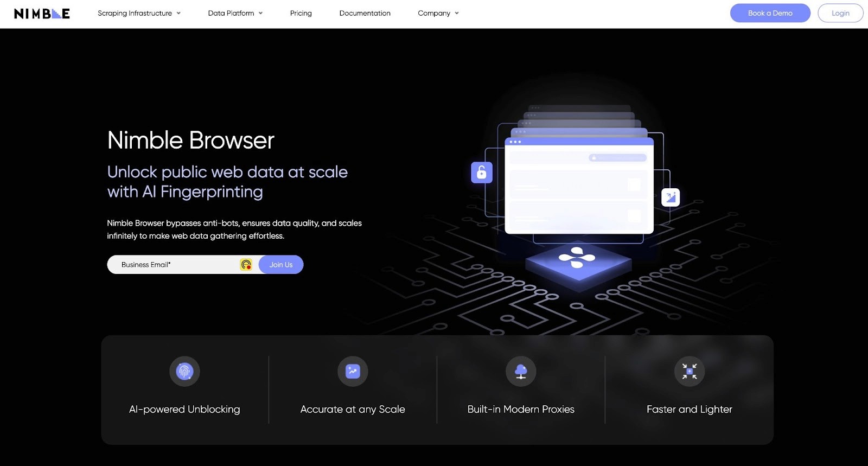Click the Nimble logo

[x=42, y=14]
